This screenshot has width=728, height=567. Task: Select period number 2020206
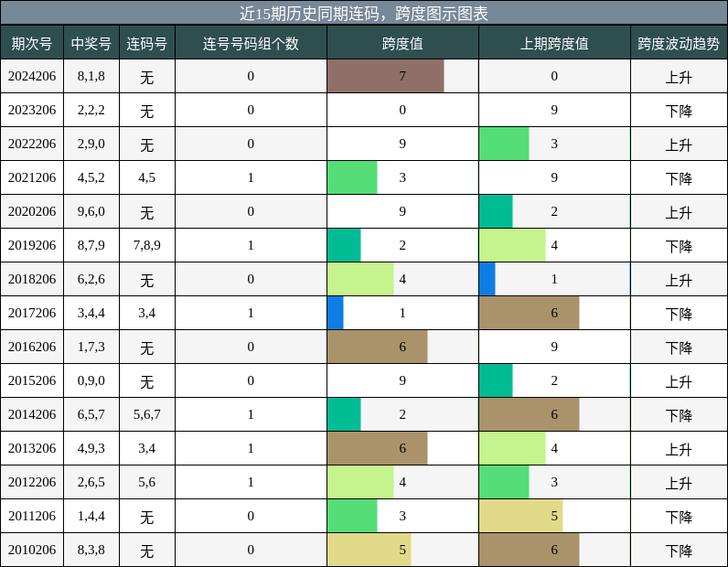pos(32,212)
